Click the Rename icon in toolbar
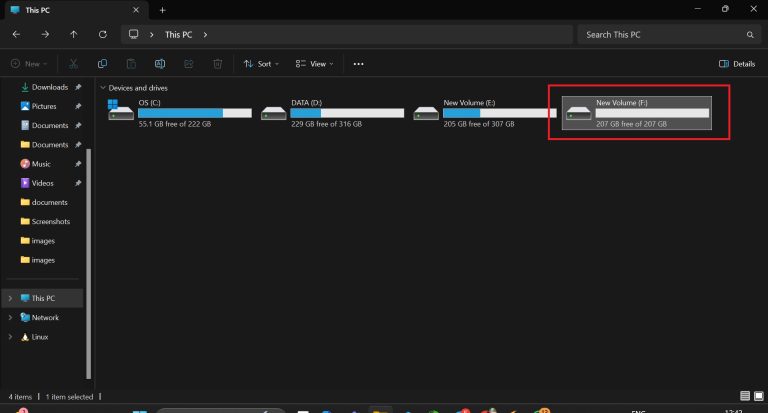The width and height of the screenshot is (768, 413). tap(160, 64)
